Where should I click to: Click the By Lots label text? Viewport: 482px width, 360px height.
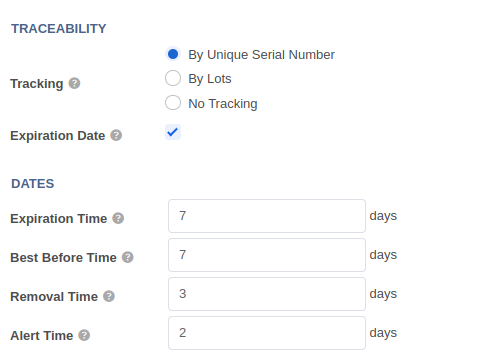(210, 79)
